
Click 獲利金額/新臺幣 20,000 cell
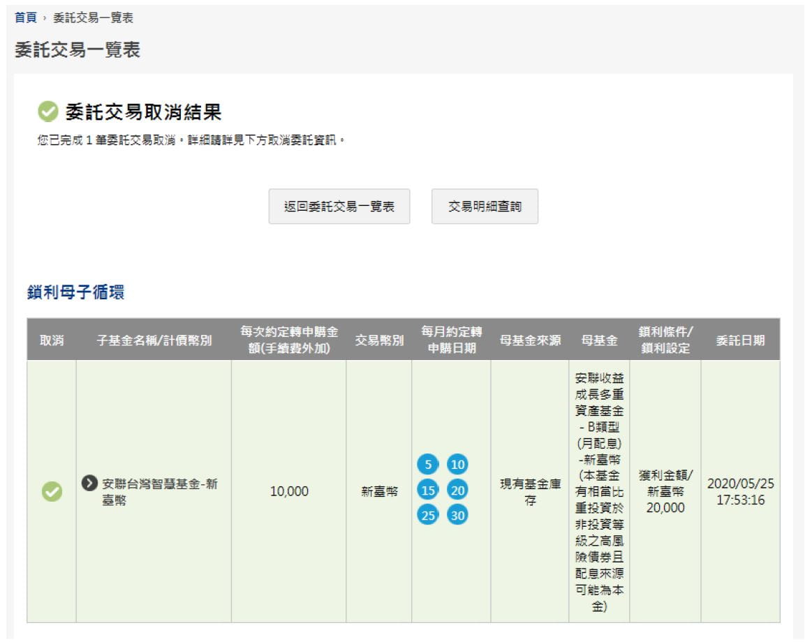(665, 491)
